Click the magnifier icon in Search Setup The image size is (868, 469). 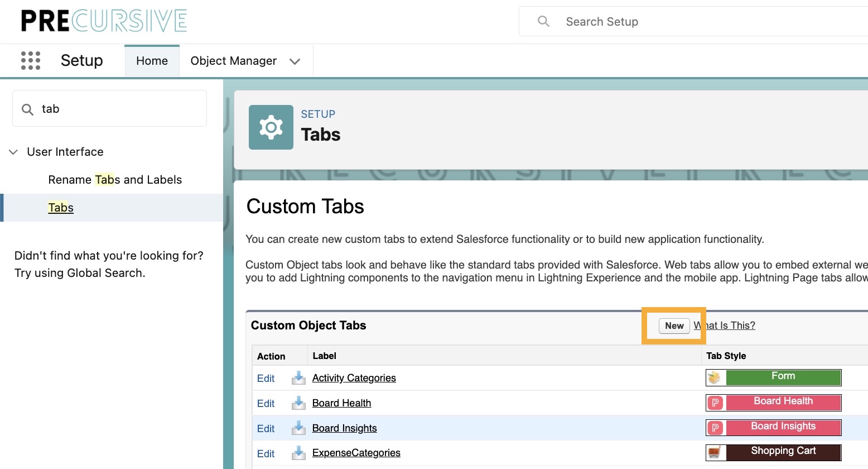coord(543,21)
